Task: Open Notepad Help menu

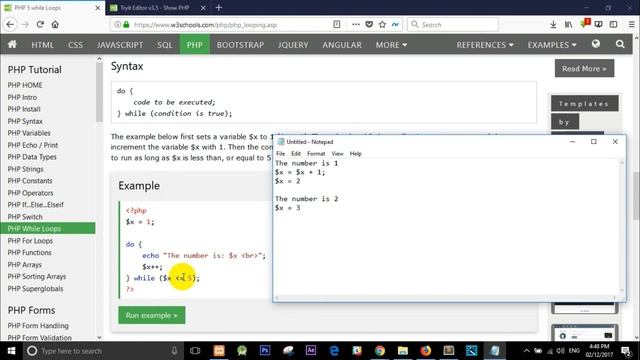Action: [356, 153]
